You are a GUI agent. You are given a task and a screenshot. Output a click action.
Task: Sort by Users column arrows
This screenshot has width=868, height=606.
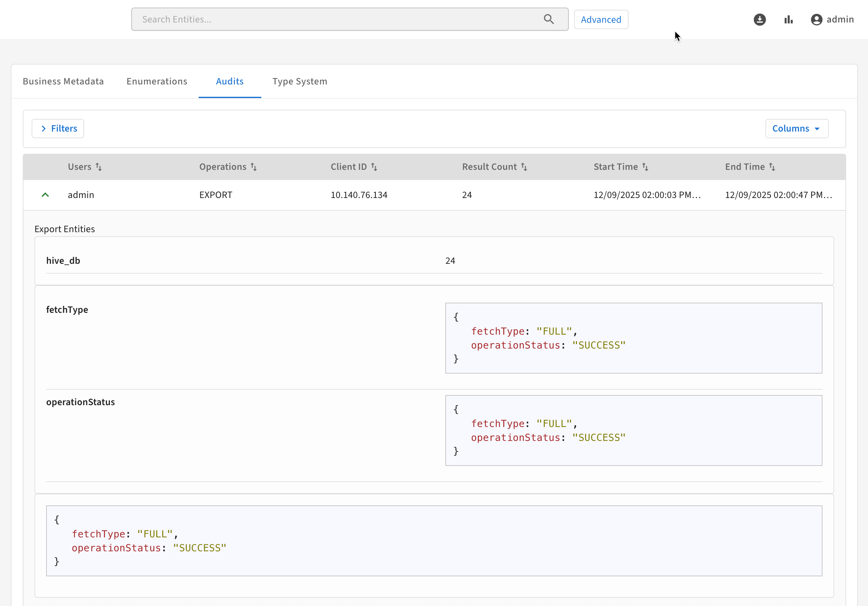pyautogui.click(x=99, y=167)
